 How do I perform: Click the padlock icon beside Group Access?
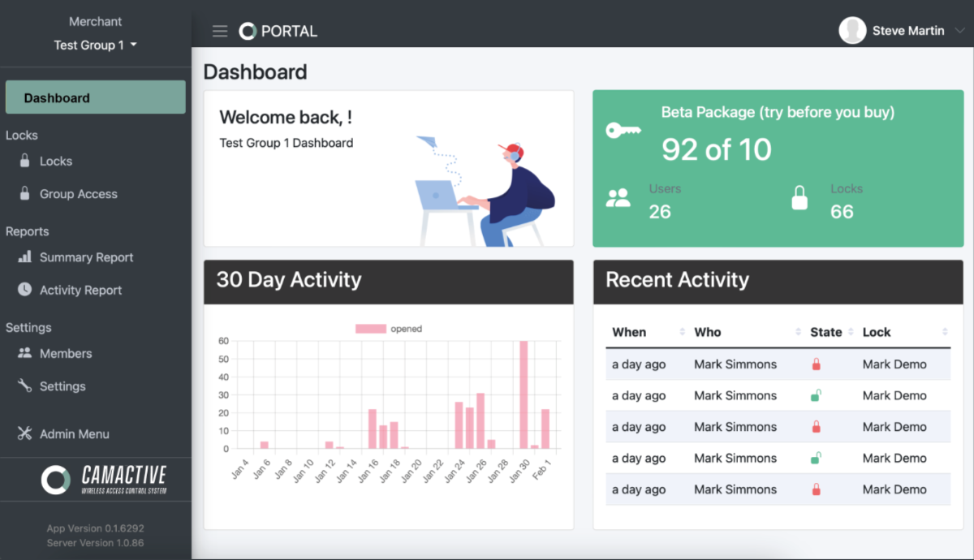click(x=24, y=193)
